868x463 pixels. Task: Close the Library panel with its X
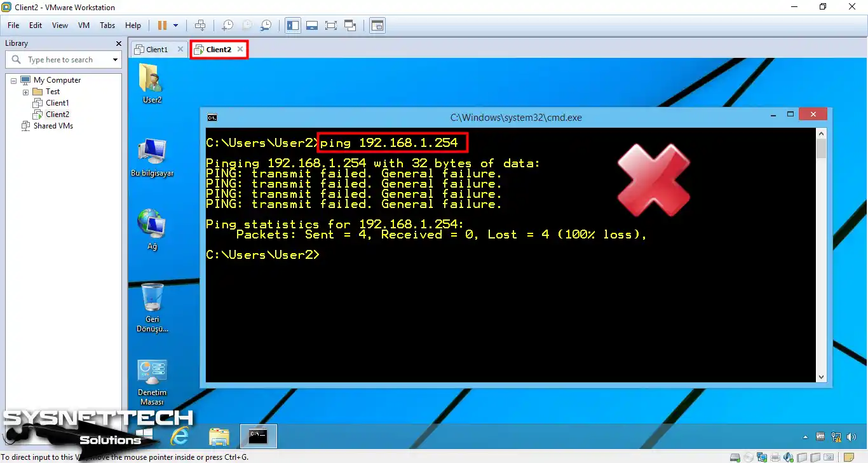[x=118, y=43]
